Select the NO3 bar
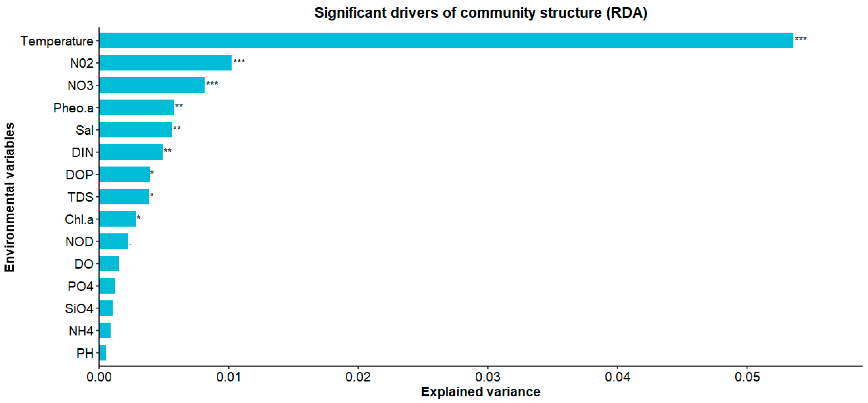 click(x=152, y=85)
